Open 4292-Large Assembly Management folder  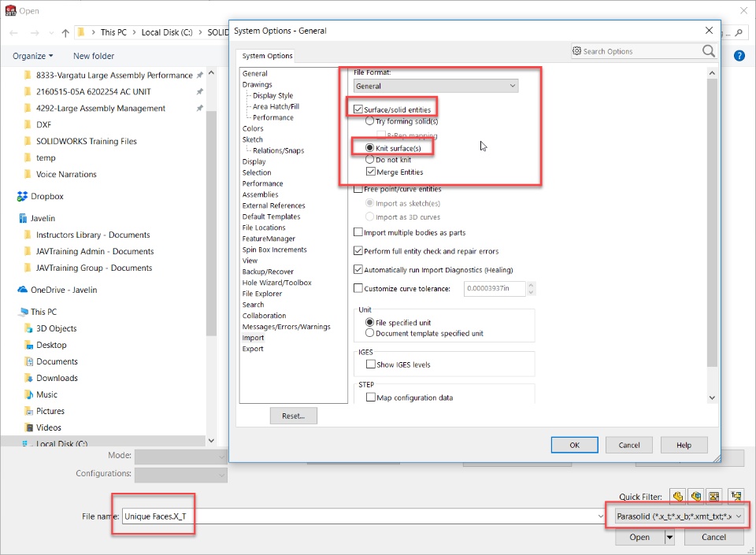(95, 108)
